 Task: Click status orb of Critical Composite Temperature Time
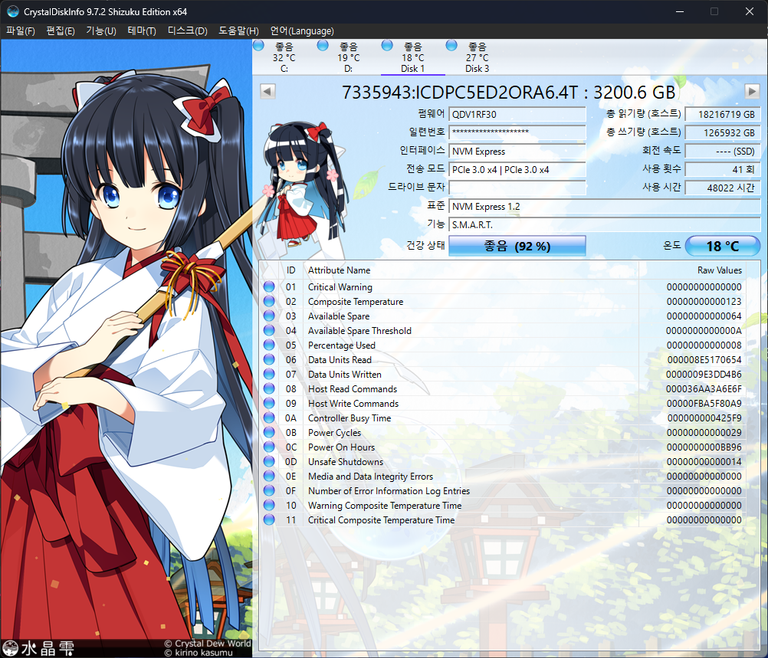coord(269,520)
